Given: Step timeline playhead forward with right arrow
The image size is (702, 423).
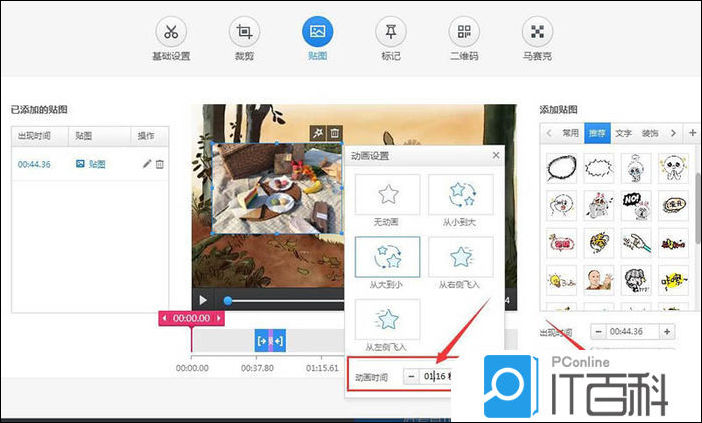Looking at the screenshot, I should 218,318.
